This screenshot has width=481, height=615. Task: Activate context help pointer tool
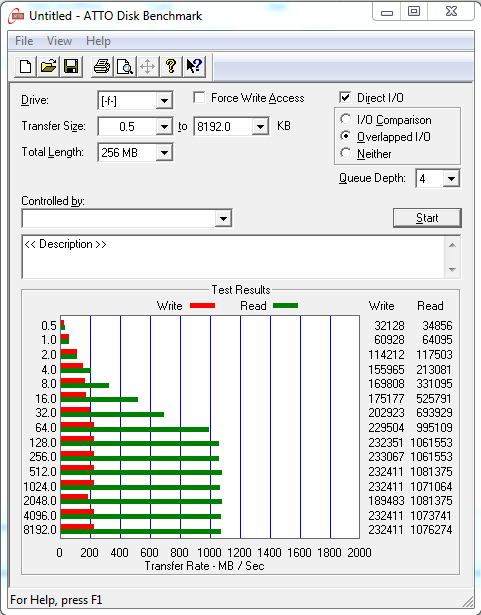(194, 66)
